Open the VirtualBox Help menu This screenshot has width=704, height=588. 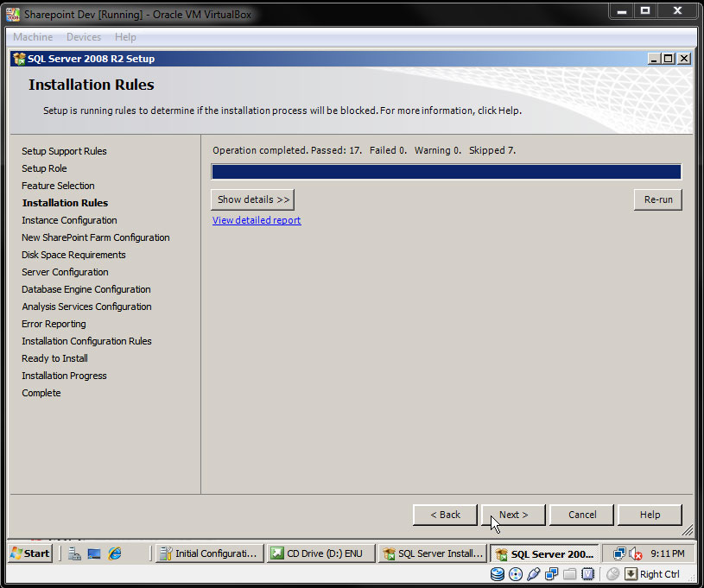(125, 37)
